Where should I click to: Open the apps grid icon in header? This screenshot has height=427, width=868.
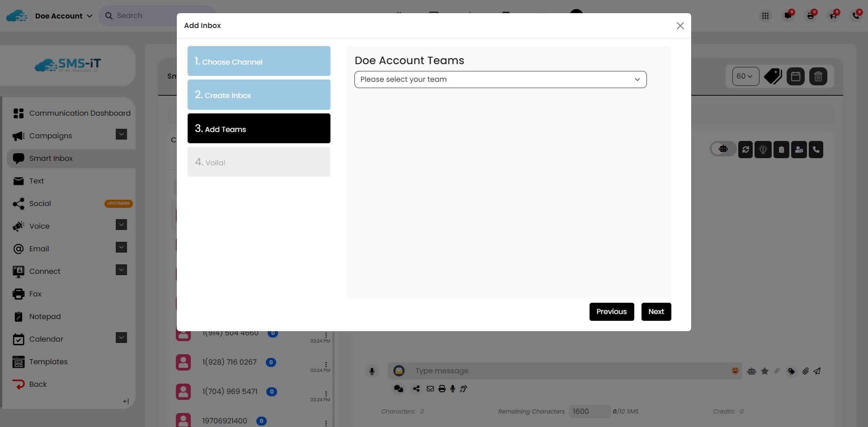click(x=765, y=16)
